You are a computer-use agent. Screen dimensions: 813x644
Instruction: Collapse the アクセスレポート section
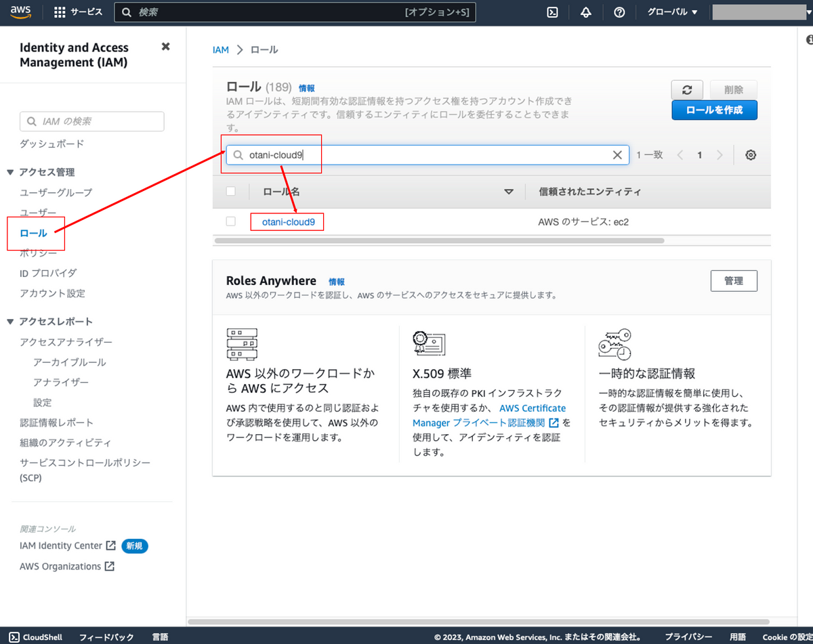coord(10,322)
